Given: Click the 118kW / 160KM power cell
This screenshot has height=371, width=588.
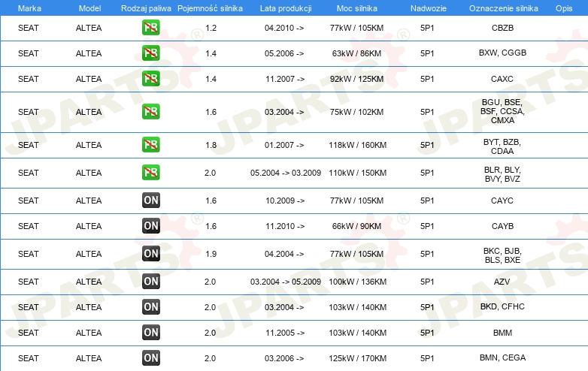Looking at the screenshot, I should [x=357, y=145].
